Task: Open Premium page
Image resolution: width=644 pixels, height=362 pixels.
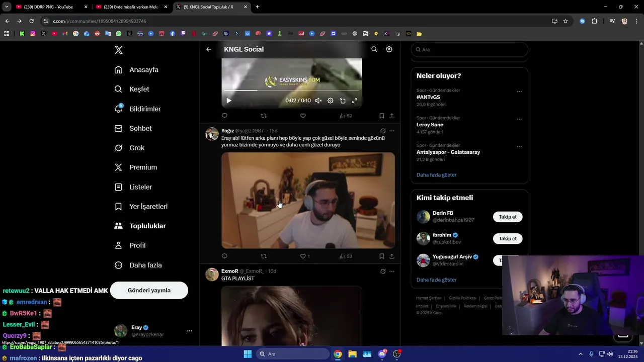Action: [x=135, y=167]
